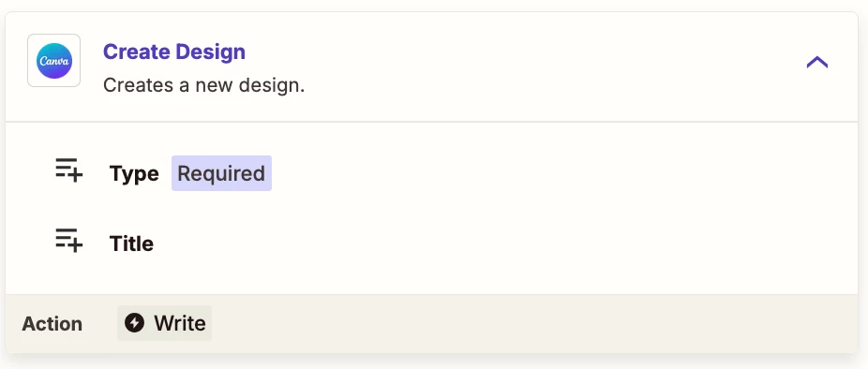Click the Required badge next to Type
Viewport: 868px width, 369px height.
point(221,173)
